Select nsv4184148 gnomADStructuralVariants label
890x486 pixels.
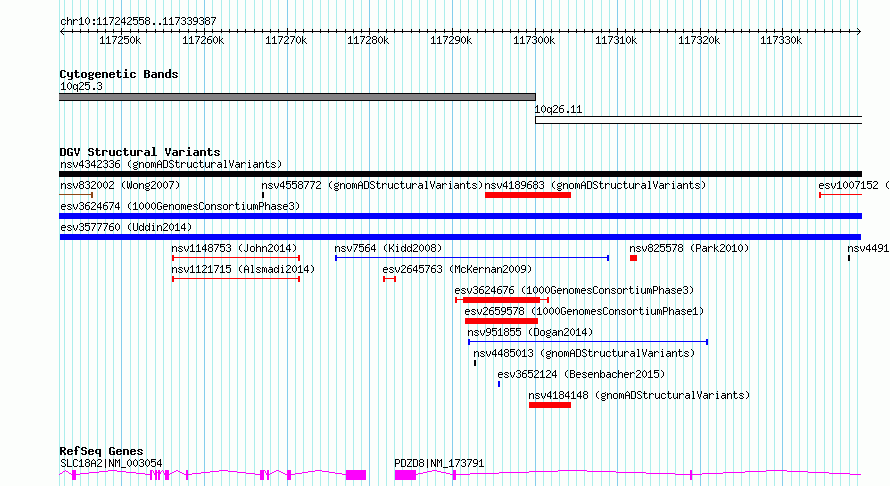(x=639, y=395)
